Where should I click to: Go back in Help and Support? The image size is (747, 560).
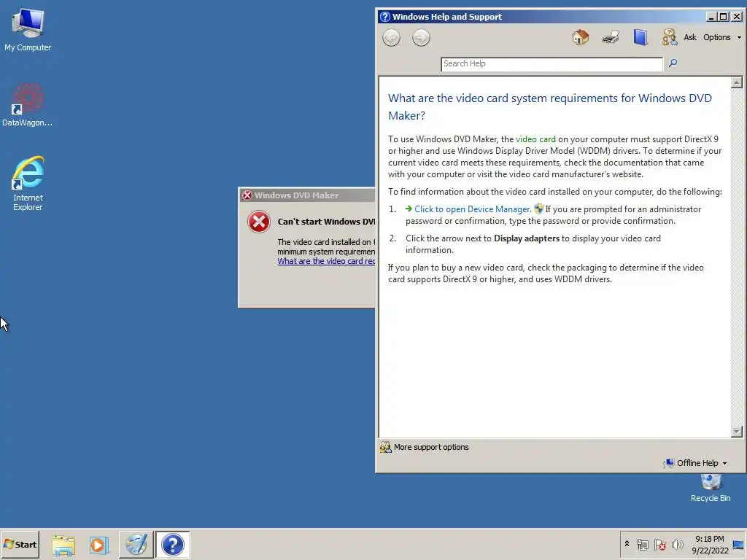(x=391, y=38)
